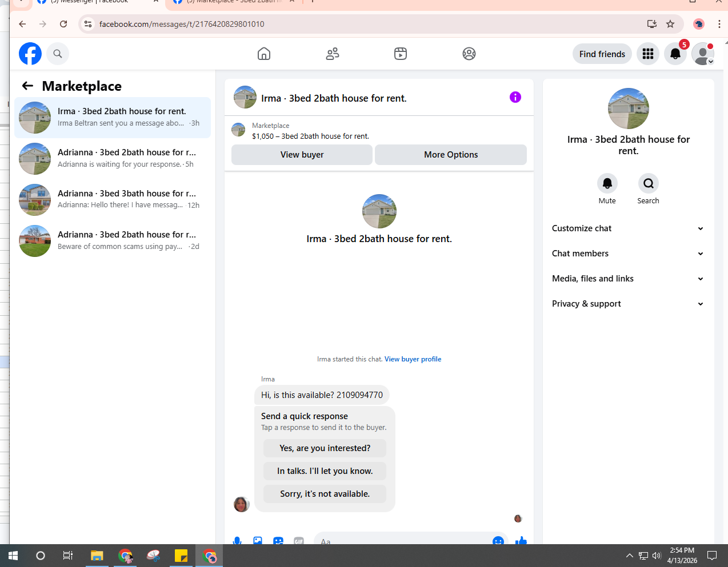728x567 pixels.
Task: Click the back arrow beside Marketplace
Action: tap(27, 86)
